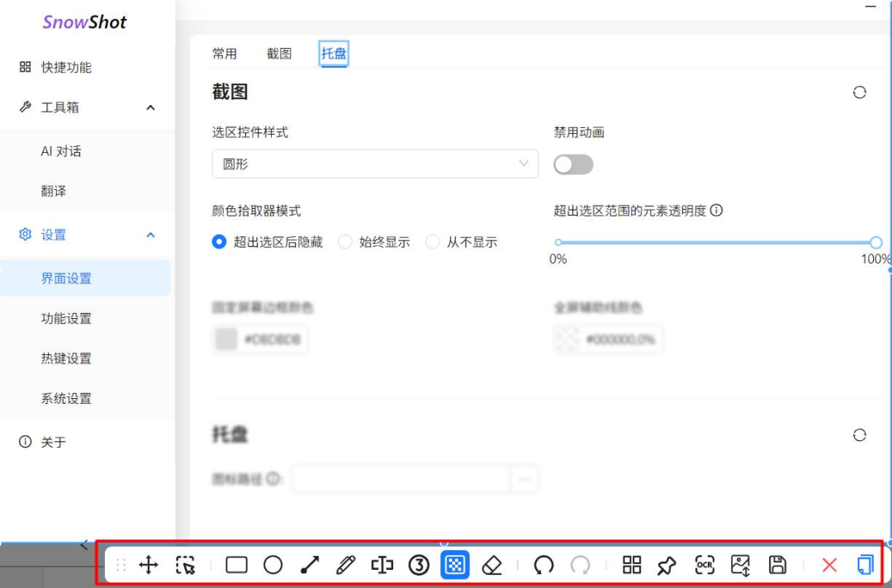892x588 pixels.
Task: Switch to the 常用 tab
Action: [225, 53]
